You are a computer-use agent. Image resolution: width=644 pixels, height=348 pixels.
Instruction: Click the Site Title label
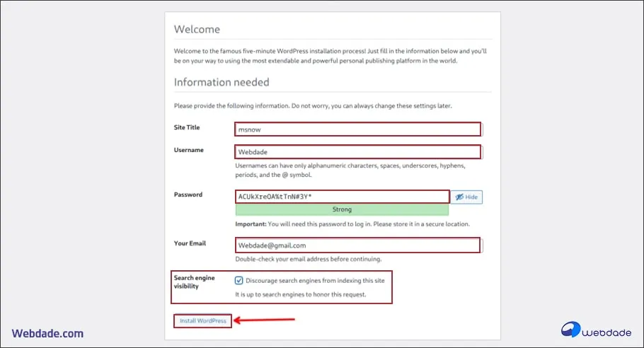pyautogui.click(x=187, y=127)
